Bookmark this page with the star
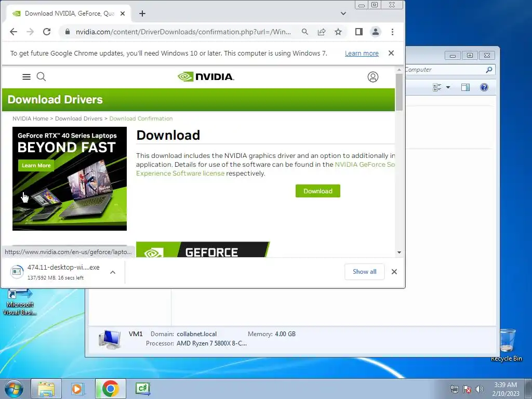 [x=338, y=32]
